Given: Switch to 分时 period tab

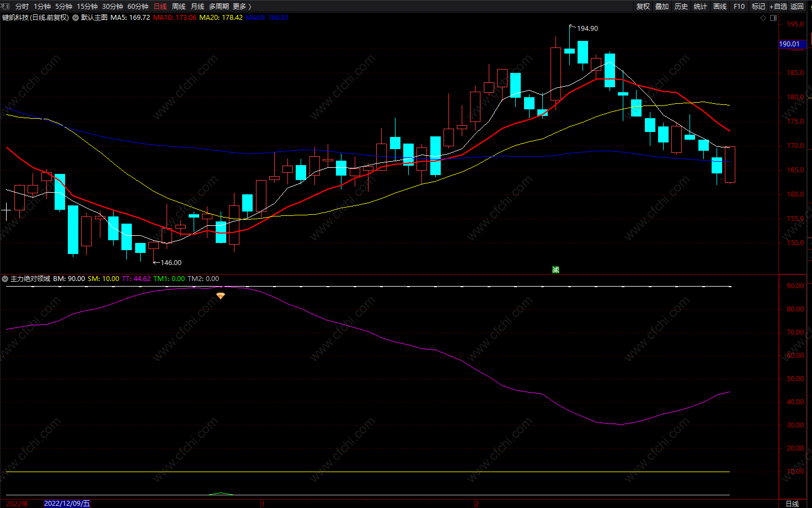Looking at the screenshot, I should (x=22, y=7).
